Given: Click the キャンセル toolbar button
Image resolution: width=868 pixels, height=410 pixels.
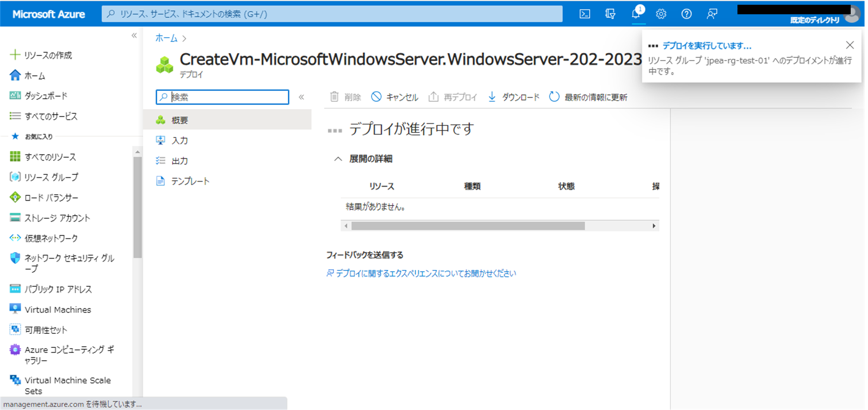Looking at the screenshot, I should tap(395, 97).
